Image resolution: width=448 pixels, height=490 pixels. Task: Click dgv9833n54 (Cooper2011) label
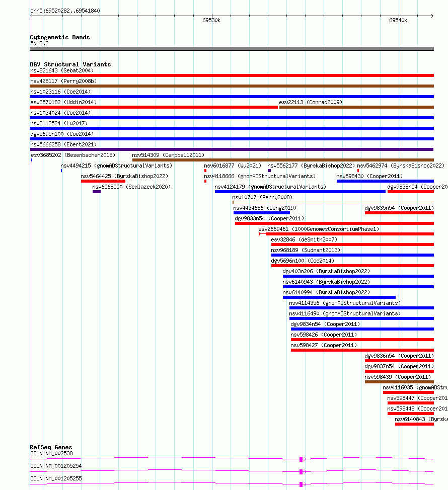click(x=269, y=219)
